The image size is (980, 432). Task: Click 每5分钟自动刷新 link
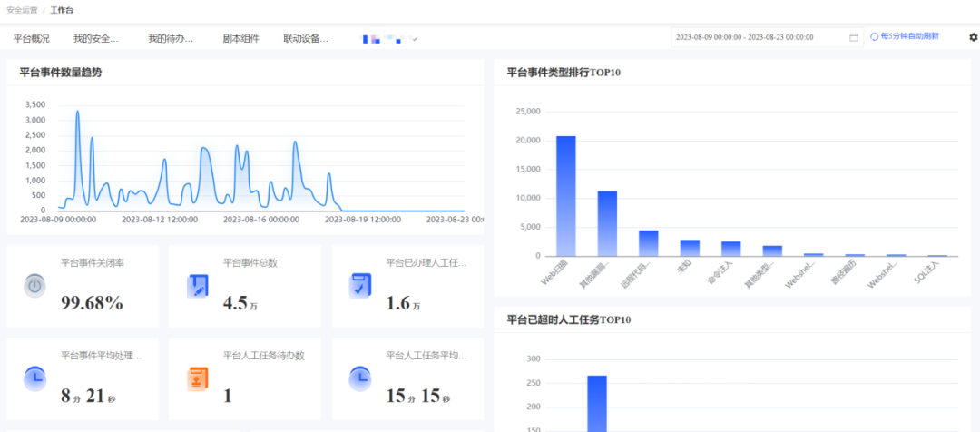click(909, 37)
